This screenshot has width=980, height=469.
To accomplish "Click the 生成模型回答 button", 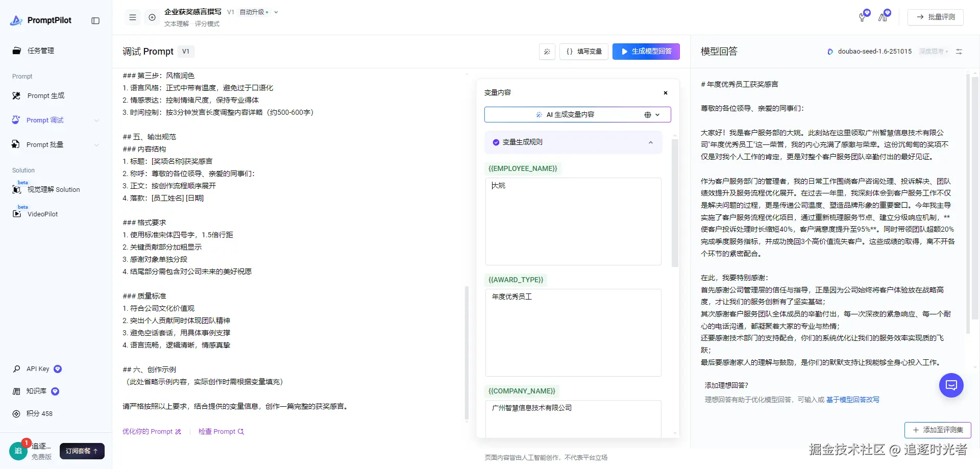I will [x=646, y=52].
